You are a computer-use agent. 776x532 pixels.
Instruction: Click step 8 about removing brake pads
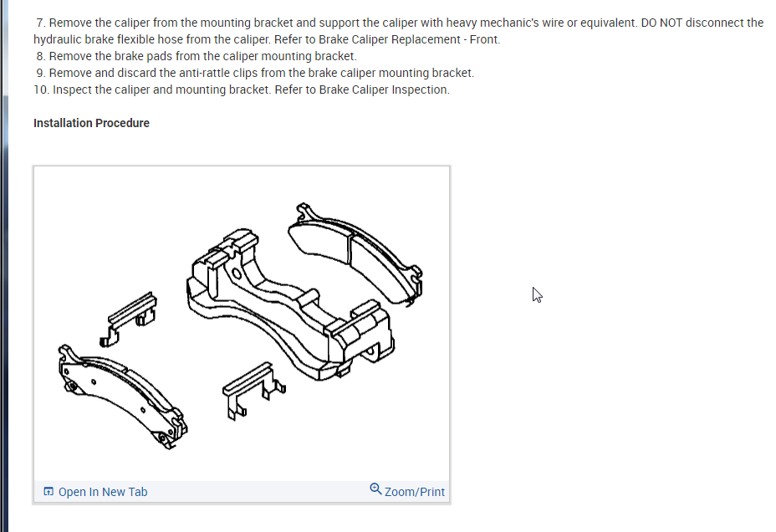[196, 56]
